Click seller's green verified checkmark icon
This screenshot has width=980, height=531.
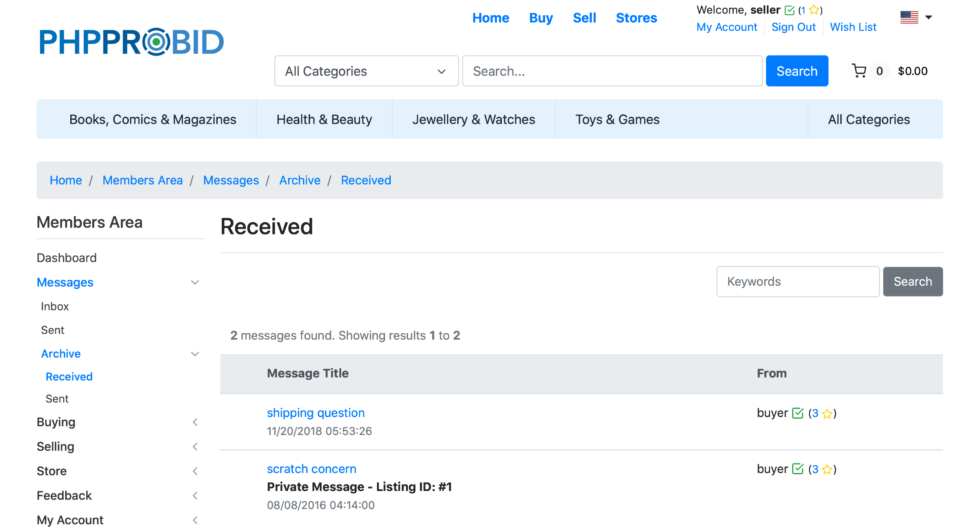point(790,10)
